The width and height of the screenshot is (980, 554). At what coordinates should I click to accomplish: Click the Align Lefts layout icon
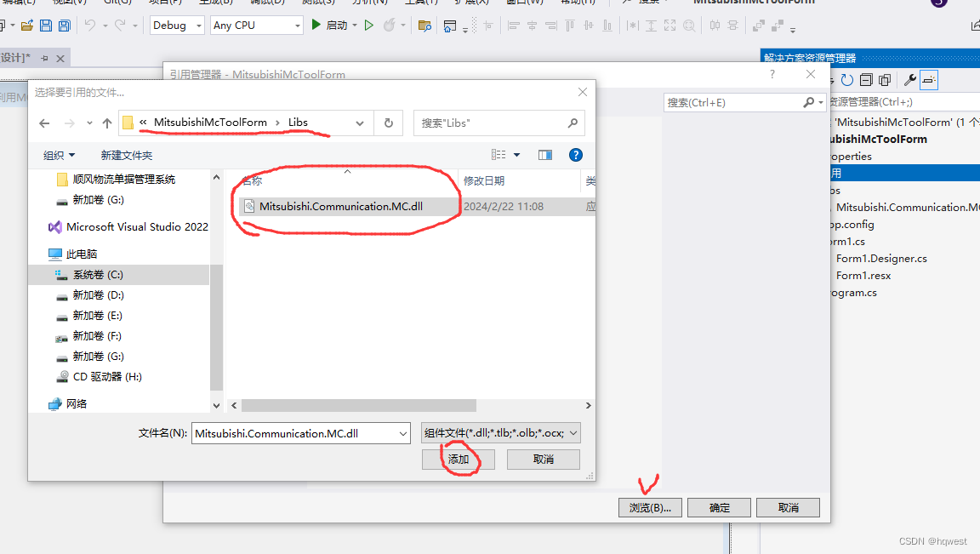click(514, 26)
